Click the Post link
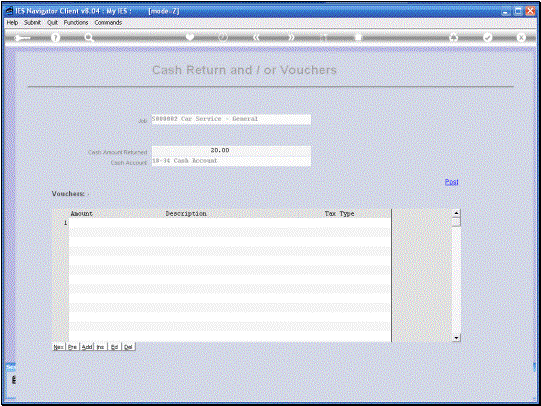This screenshot has height=406, width=541. [451, 182]
